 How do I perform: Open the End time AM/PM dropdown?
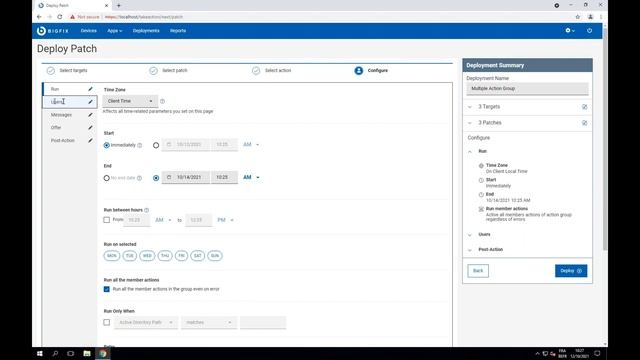tap(251, 177)
